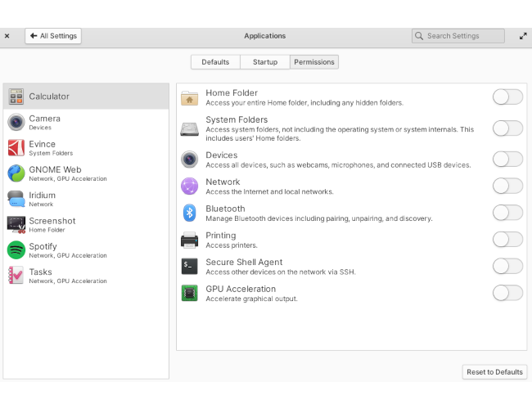
Task: Click 'Access the Internet and local networks.' text
Action: (269, 191)
